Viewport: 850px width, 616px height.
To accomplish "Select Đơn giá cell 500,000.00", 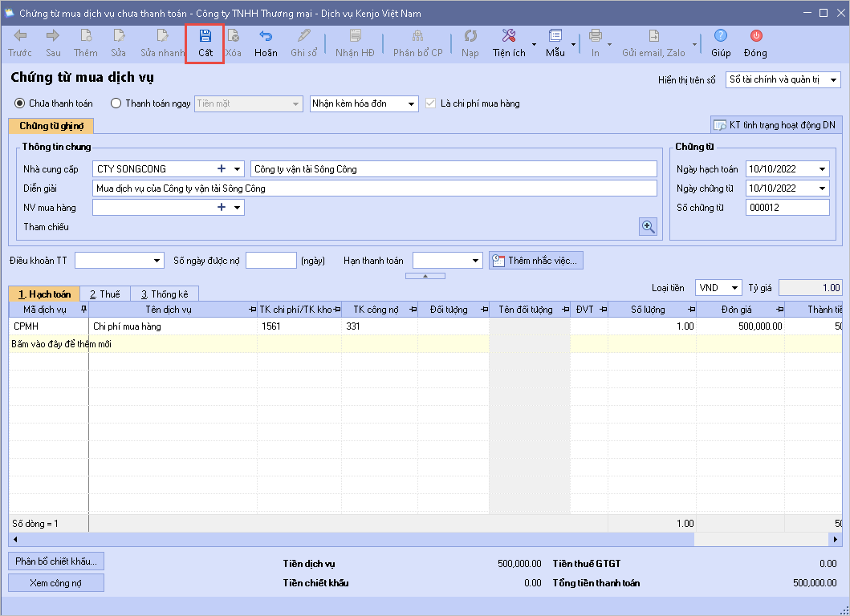I will click(741, 326).
